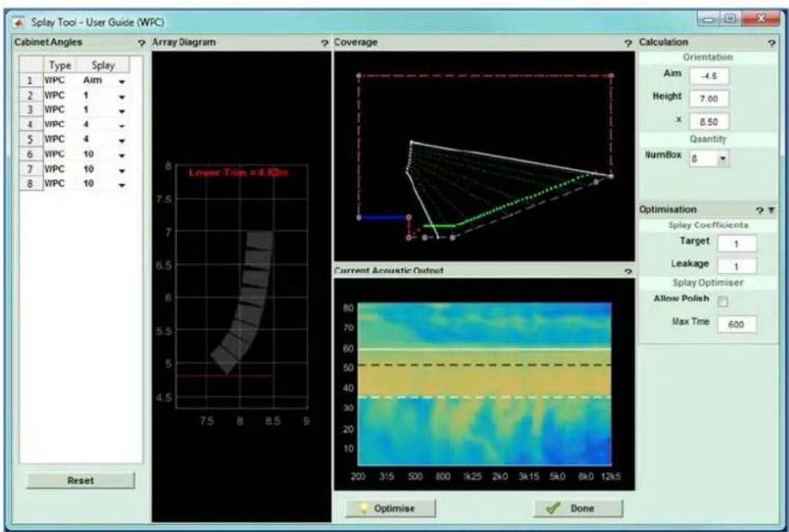The height and width of the screenshot is (532, 789).
Task: Click the Done button
Action: coord(578,508)
